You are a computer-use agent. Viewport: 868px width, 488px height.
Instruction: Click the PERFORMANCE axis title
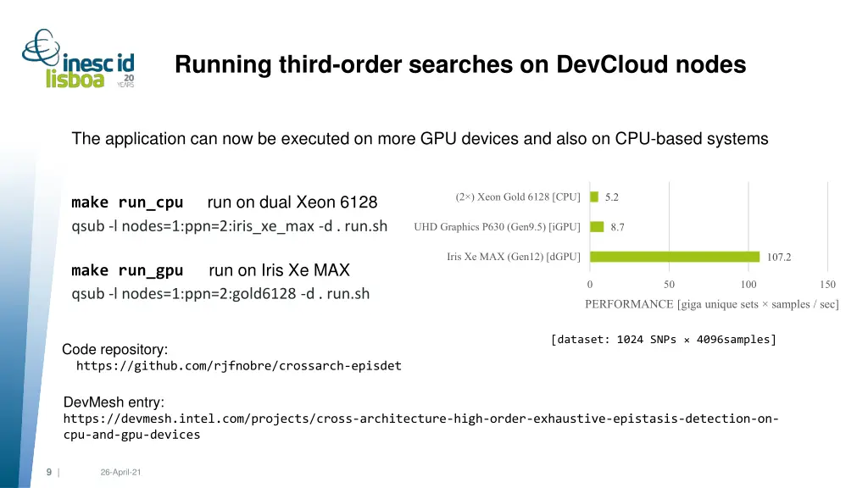point(712,304)
